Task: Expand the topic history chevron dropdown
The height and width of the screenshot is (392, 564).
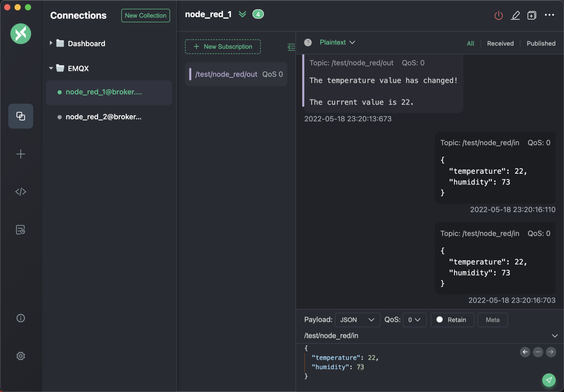Action: click(555, 336)
